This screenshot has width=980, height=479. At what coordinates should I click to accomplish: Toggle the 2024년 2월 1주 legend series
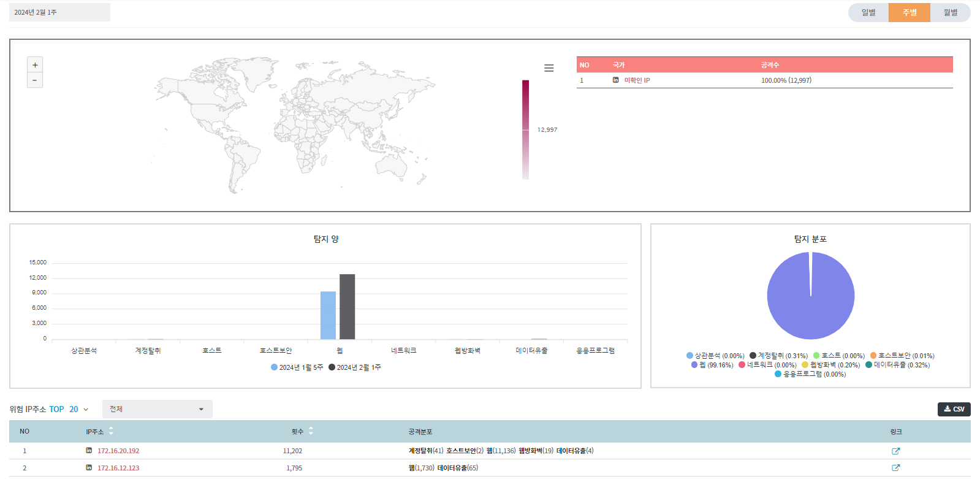tap(355, 367)
